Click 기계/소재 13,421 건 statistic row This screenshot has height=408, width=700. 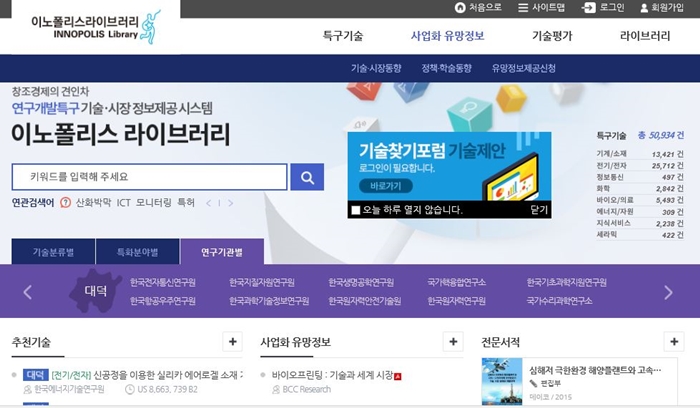pyautogui.click(x=640, y=154)
